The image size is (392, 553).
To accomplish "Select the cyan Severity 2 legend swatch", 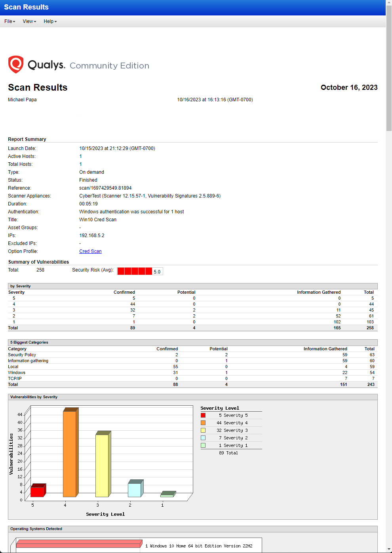I will pos(203,437).
